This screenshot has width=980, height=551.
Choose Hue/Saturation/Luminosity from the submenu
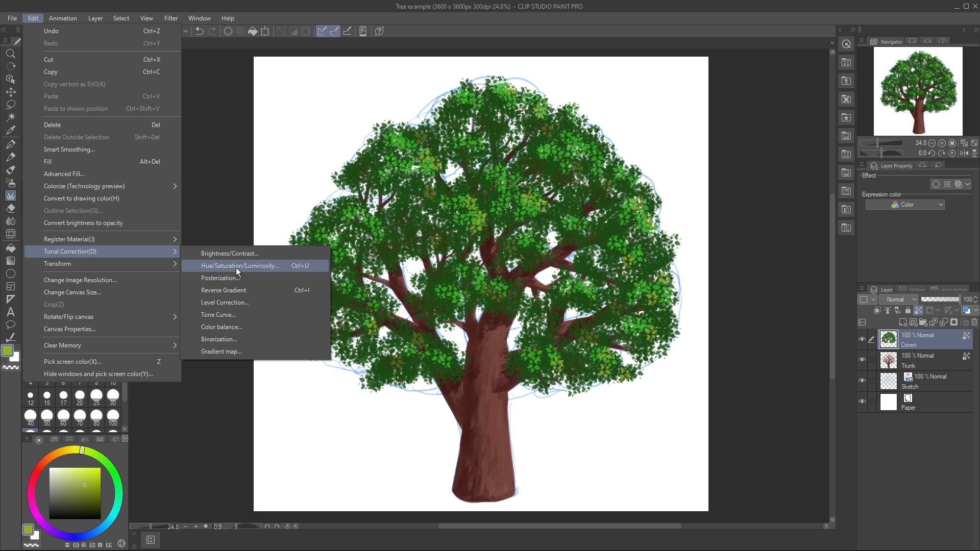(240, 266)
